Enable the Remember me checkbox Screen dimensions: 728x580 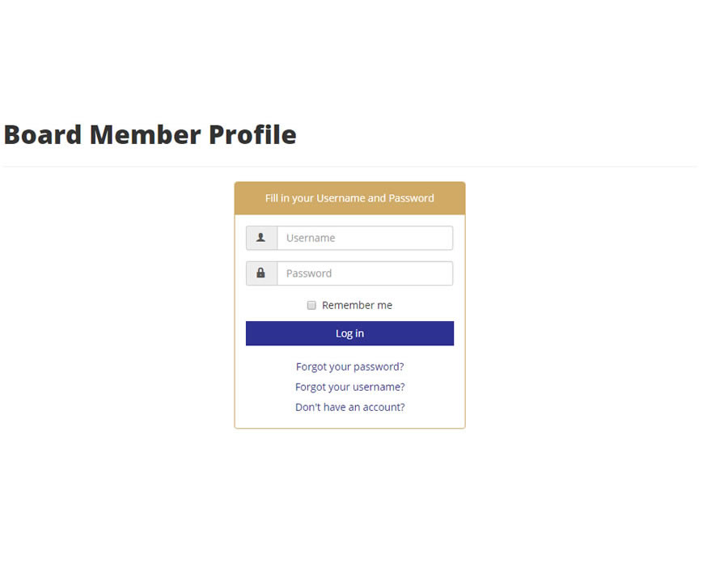point(311,305)
